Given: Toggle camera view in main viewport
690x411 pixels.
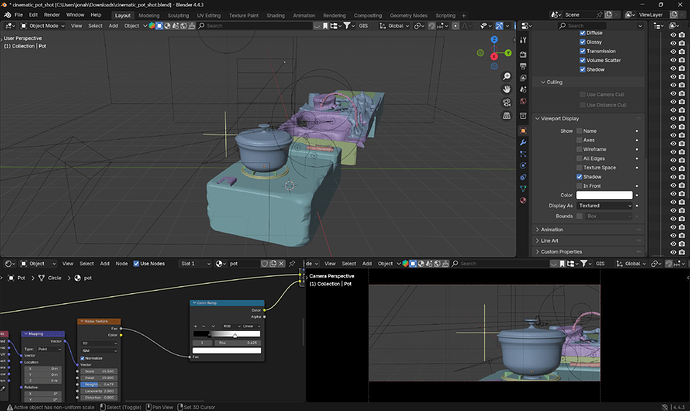Looking at the screenshot, I should pos(506,103).
